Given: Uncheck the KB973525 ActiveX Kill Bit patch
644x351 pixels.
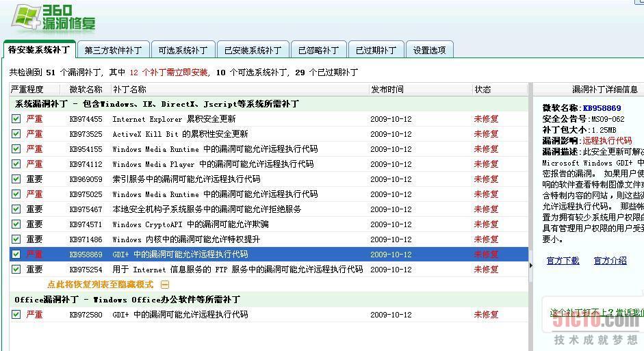Looking at the screenshot, I should [16, 134].
